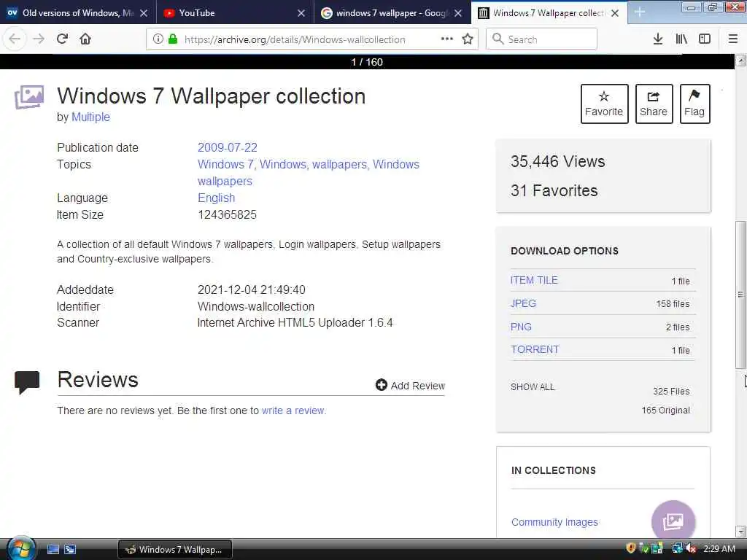Expand the JPEG download option
The height and width of the screenshot is (560, 747).
coord(523,303)
